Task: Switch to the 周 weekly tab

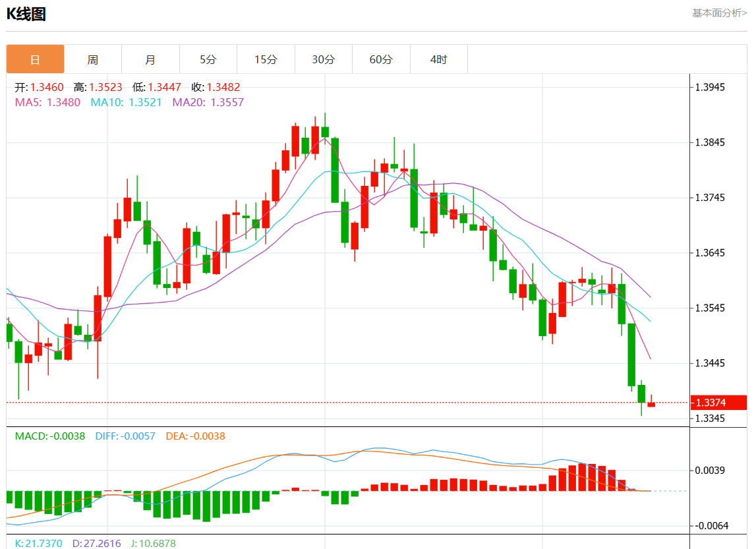Action: pyautogui.click(x=93, y=59)
